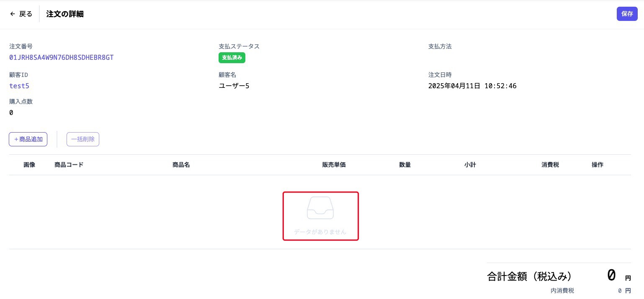The height and width of the screenshot is (299, 644).
Task: Click the 小計 column header
Action: pyautogui.click(x=470, y=165)
